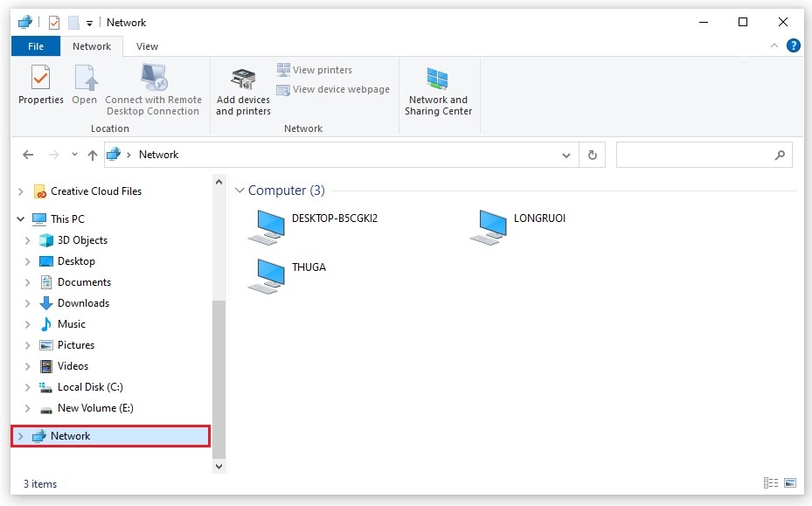Viewport: 812px width, 506px height.
Task: Switch to the View ribbon tab
Action: [x=147, y=46]
